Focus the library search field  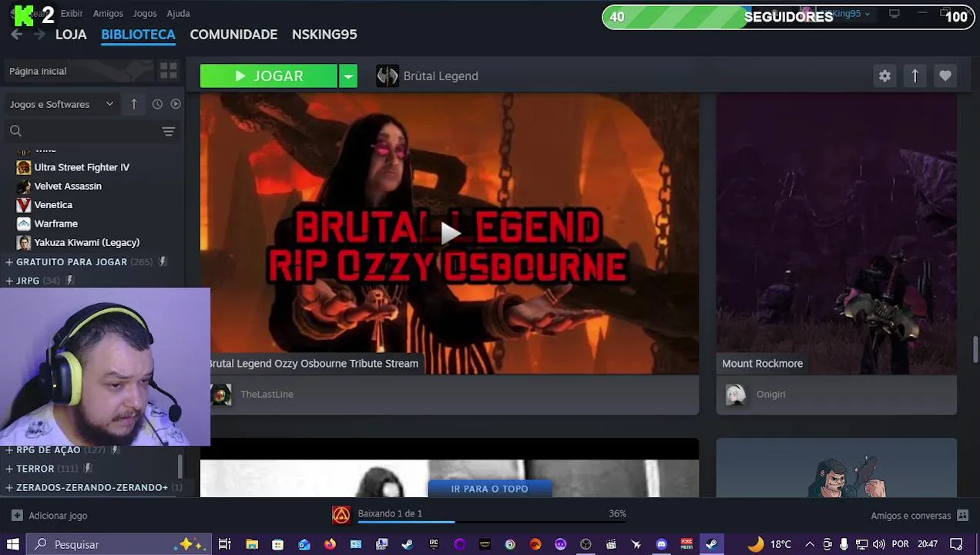click(x=91, y=131)
